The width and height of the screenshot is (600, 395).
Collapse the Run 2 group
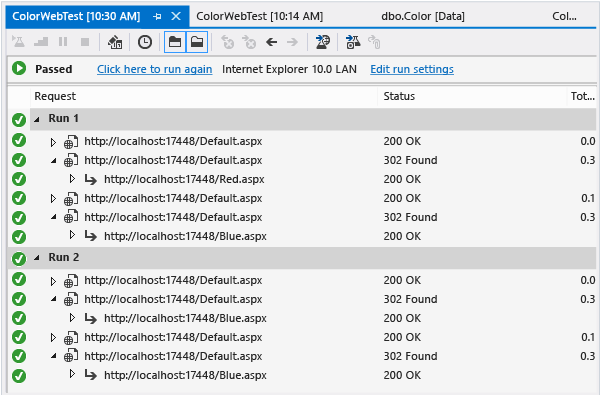pos(37,258)
